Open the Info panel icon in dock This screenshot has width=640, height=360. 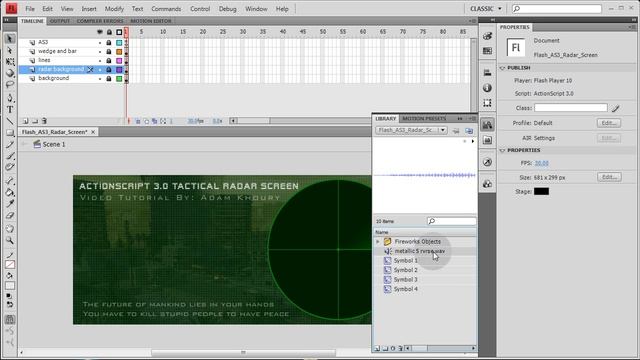(x=487, y=88)
